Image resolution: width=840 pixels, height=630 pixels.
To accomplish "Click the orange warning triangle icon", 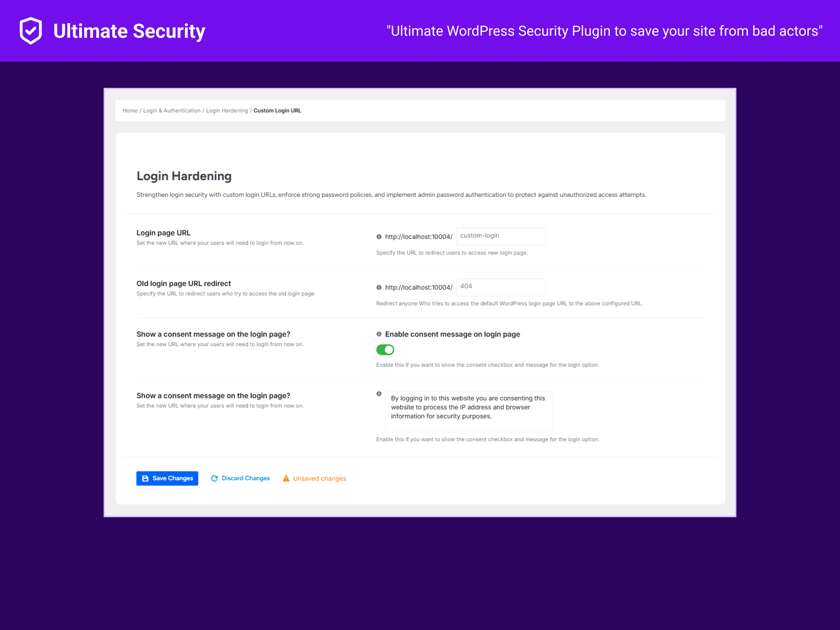I will pos(286,478).
